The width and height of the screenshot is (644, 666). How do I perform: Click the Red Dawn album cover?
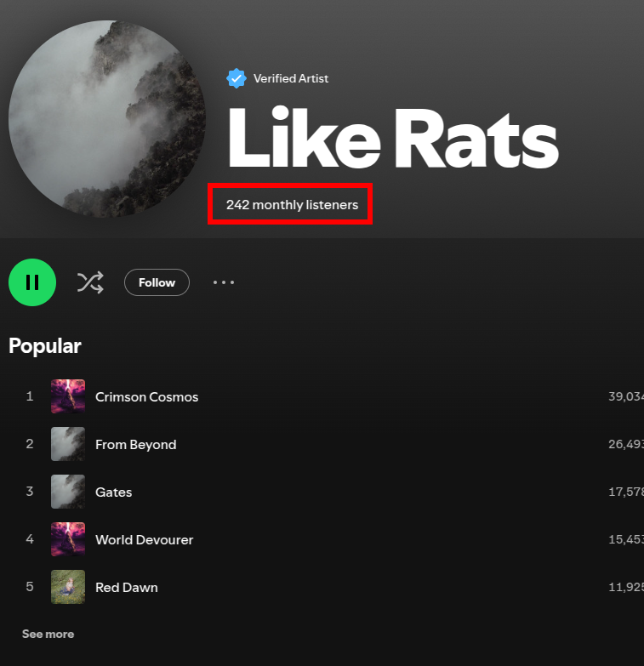click(x=68, y=587)
